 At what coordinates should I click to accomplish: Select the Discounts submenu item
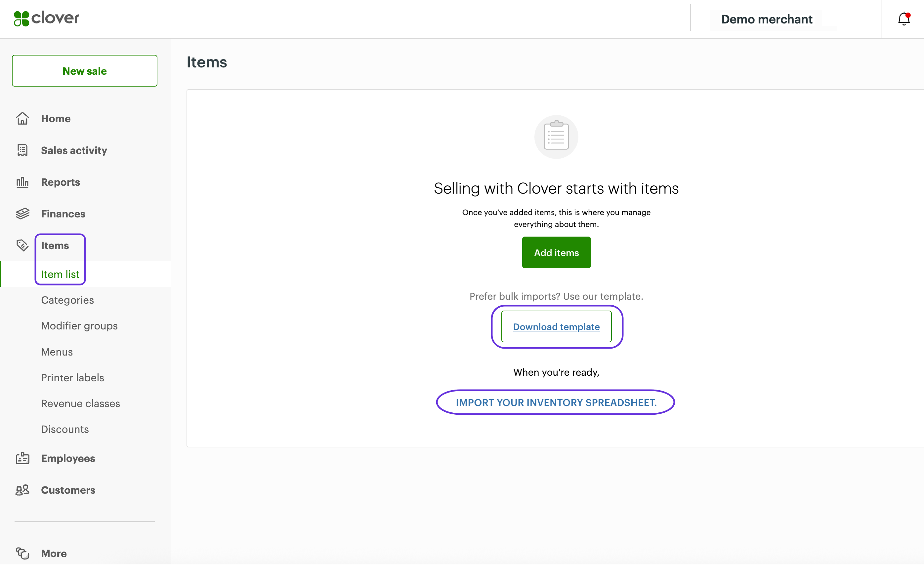click(x=65, y=430)
